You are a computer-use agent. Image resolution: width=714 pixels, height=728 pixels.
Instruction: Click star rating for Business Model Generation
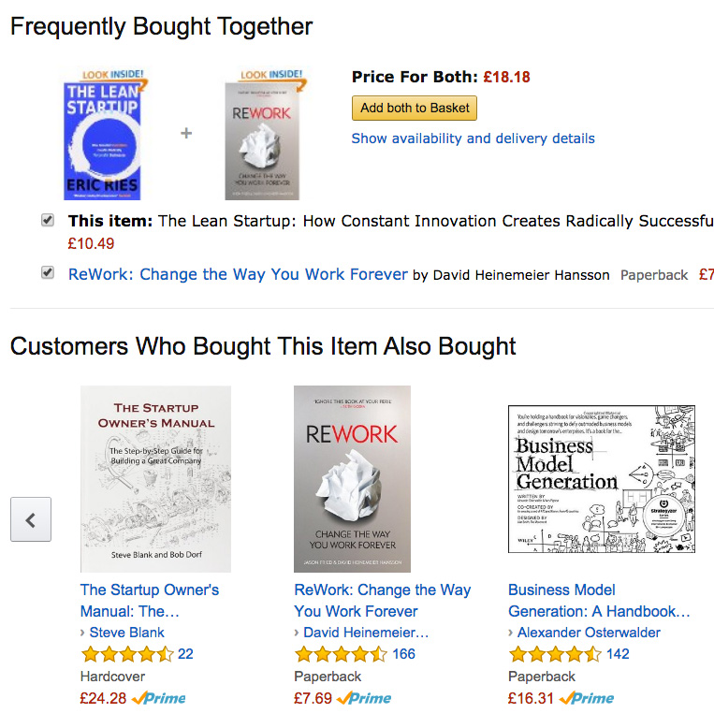pos(554,654)
